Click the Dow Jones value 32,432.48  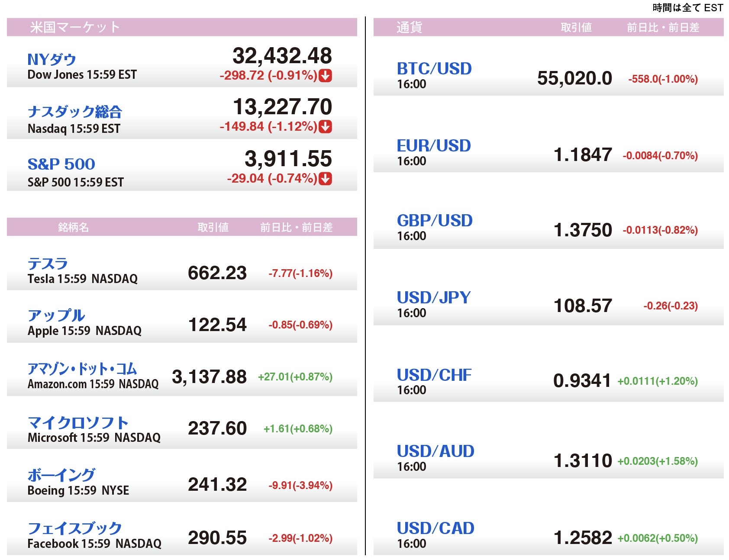pos(282,56)
